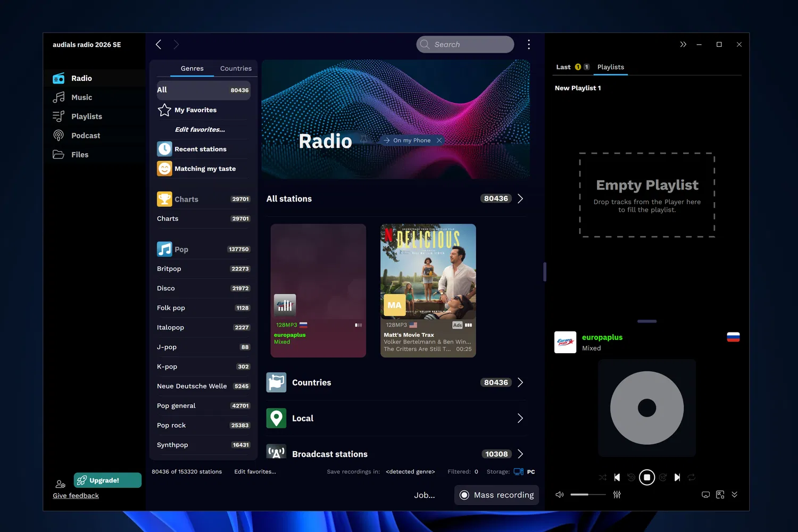Open New Playlist 1
Image resolution: width=798 pixels, height=532 pixels.
click(578, 88)
